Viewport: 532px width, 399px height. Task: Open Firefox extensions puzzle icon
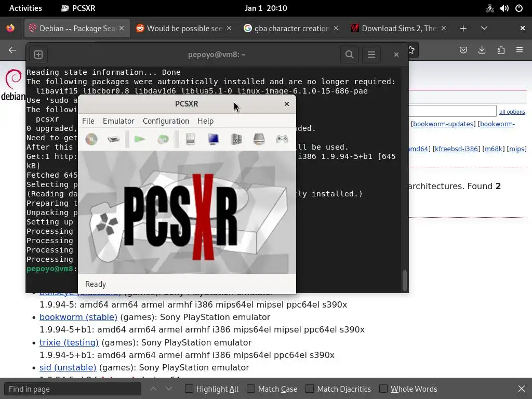tap(501, 50)
